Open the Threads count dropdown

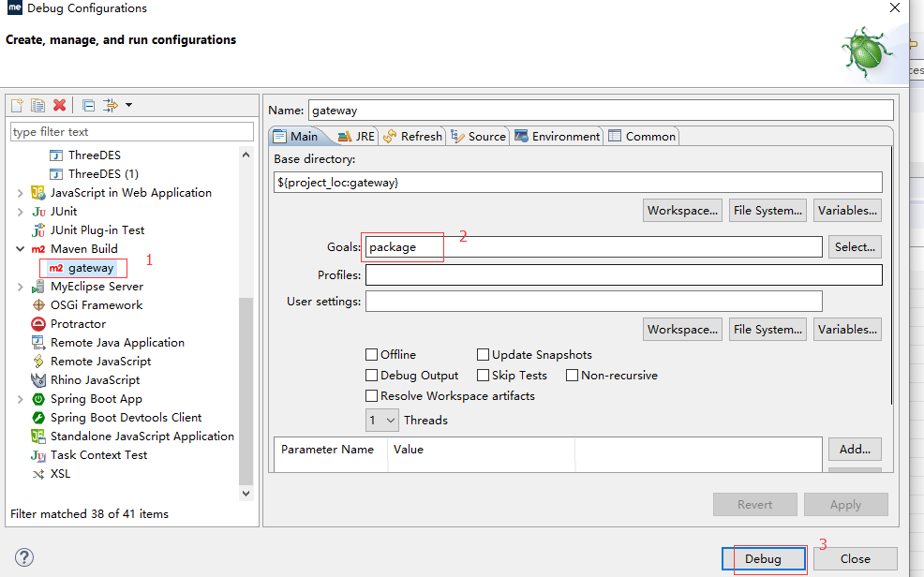click(x=381, y=421)
